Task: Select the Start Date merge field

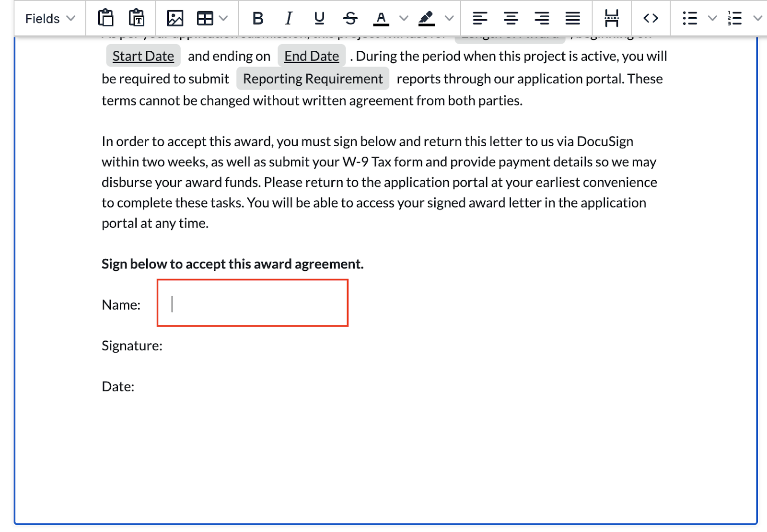Action: point(143,56)
